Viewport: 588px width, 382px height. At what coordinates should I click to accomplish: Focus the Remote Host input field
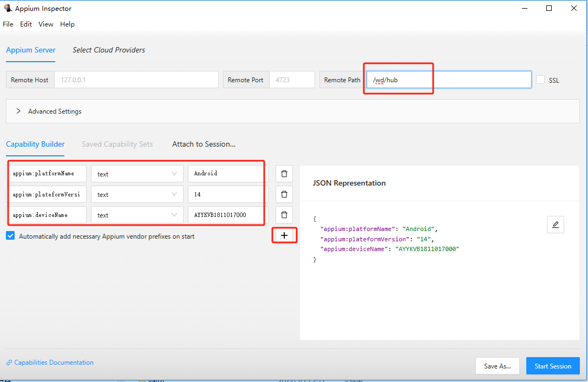(136, 80)
